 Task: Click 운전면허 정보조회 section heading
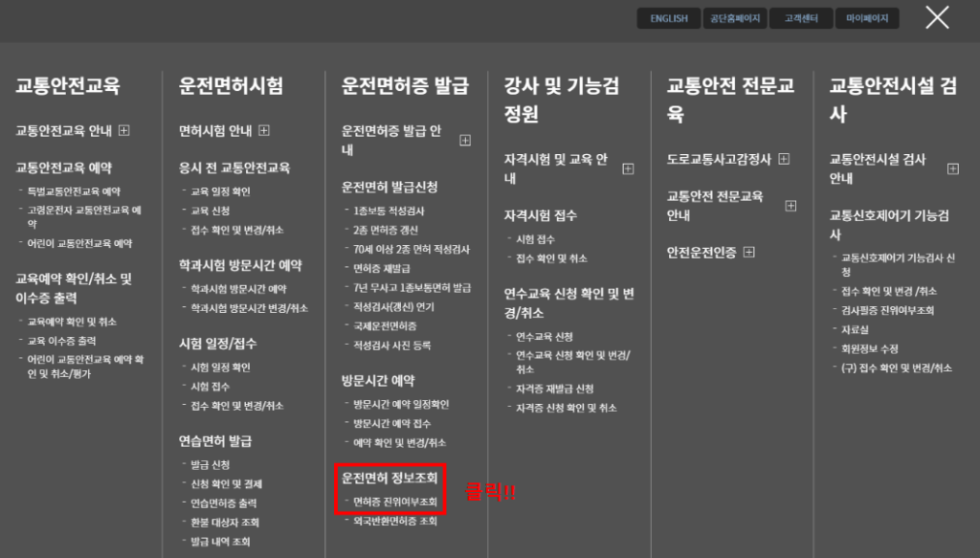[390, 478]
